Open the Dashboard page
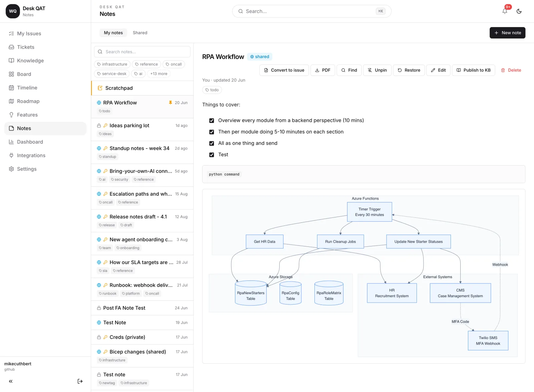The image size is (534, 392). click(x=45, y=142)
